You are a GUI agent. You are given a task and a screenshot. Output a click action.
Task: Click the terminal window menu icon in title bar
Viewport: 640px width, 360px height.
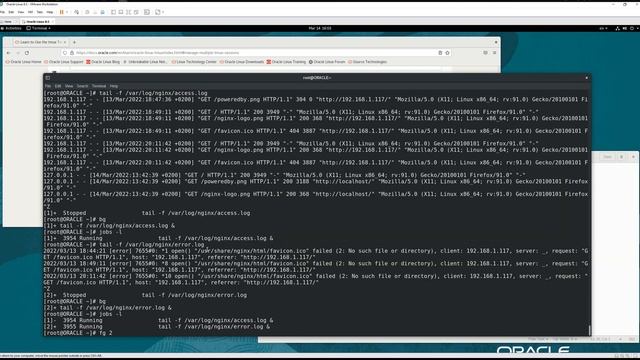(x=48, y=78)
